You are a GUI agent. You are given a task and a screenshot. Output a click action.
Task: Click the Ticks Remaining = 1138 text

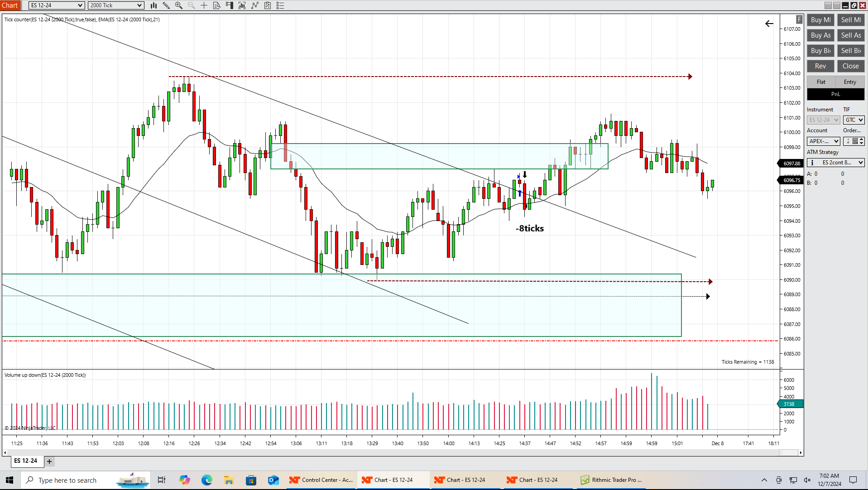tap(748, 362)
